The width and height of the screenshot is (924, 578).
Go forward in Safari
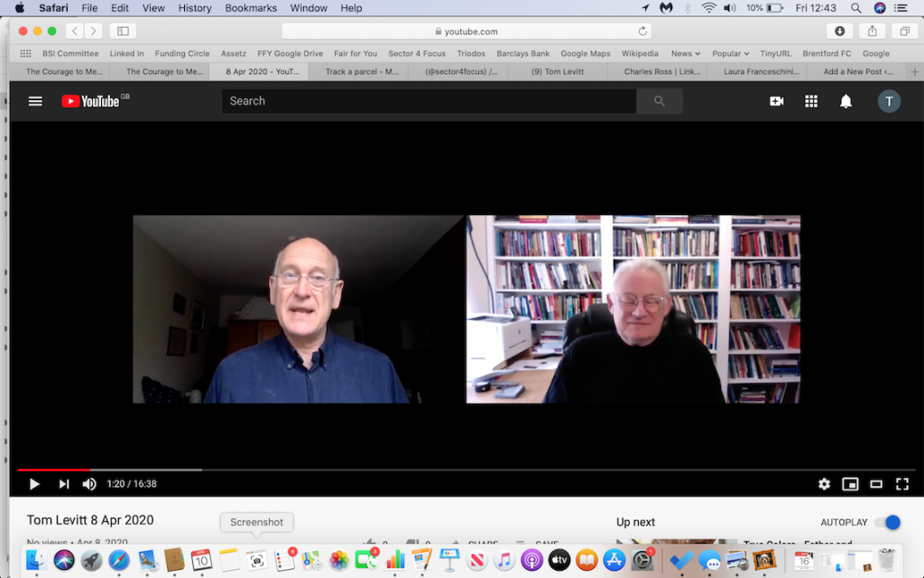coord(93,32)
